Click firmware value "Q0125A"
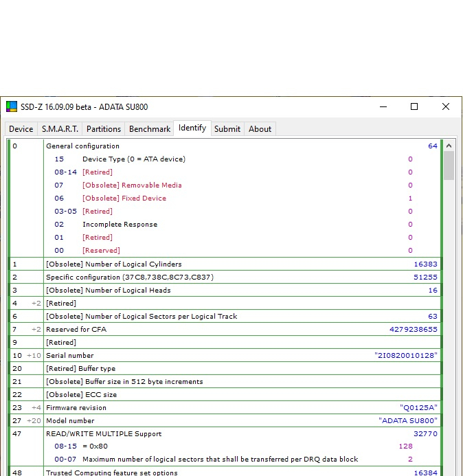463x476 pixels. tap(418, 408)
